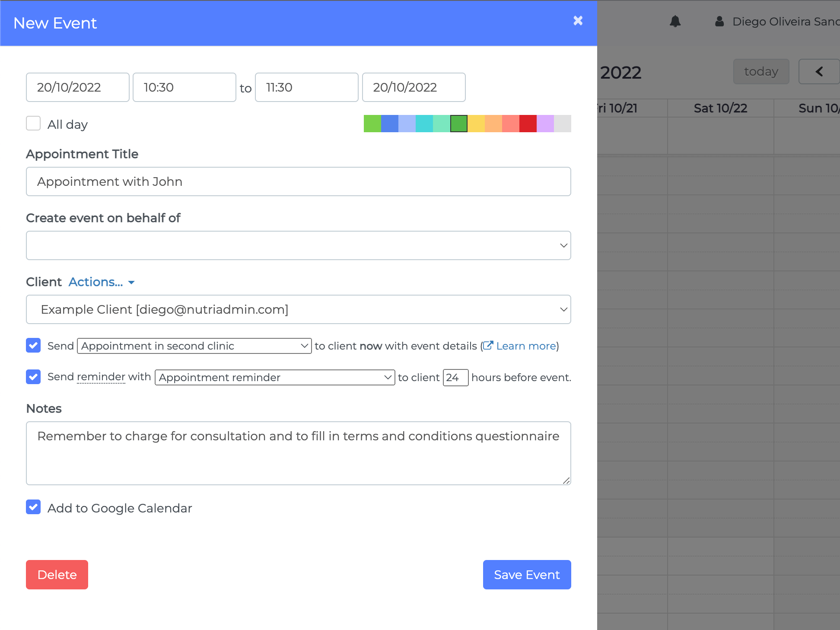Choose the yellow event color
The height and width of the screenshot is (630, 840).
click(x=476, y=124)
